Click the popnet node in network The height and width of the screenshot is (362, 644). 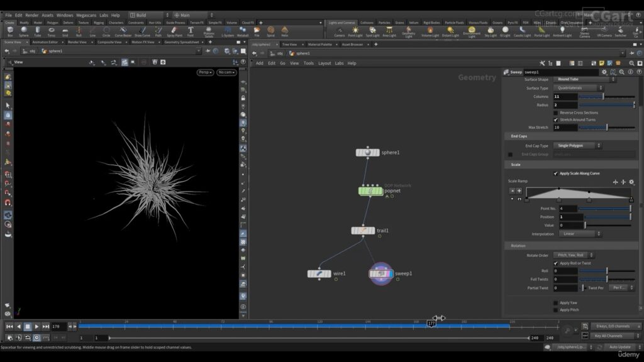click(370, 191)
